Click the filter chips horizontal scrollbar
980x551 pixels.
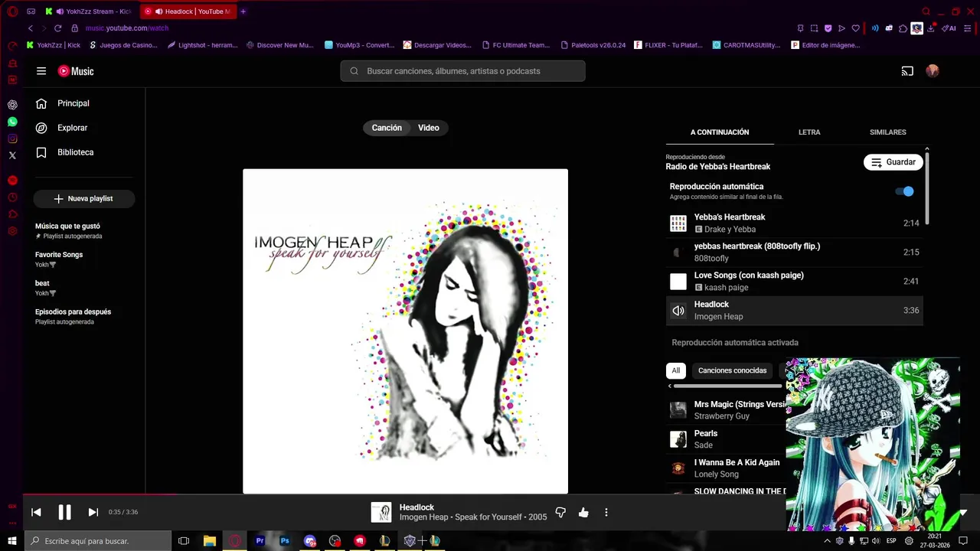pyautogui.click(x=727, y=386)
